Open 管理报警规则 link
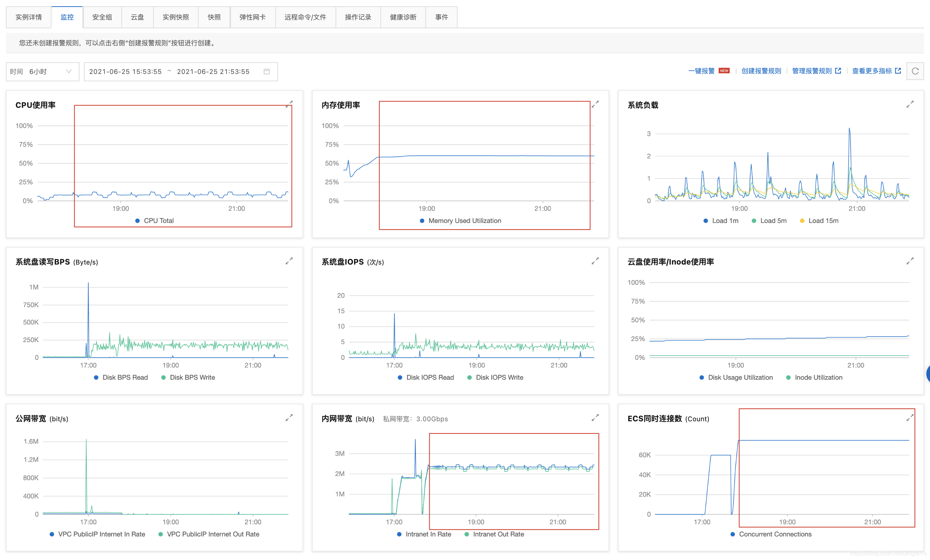The image size is (930, 560). (x=812, y=71)
